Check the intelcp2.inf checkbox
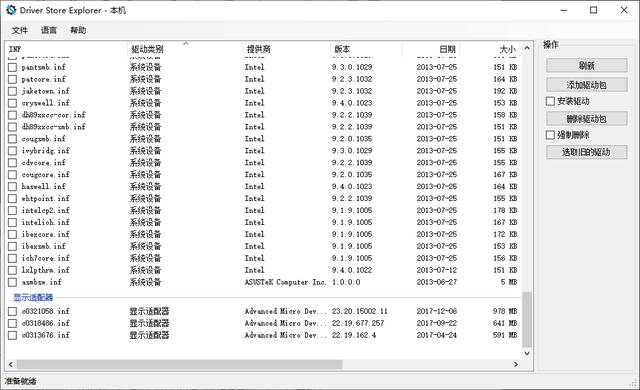Screen dimensions: 640x390 click(13, 211)
